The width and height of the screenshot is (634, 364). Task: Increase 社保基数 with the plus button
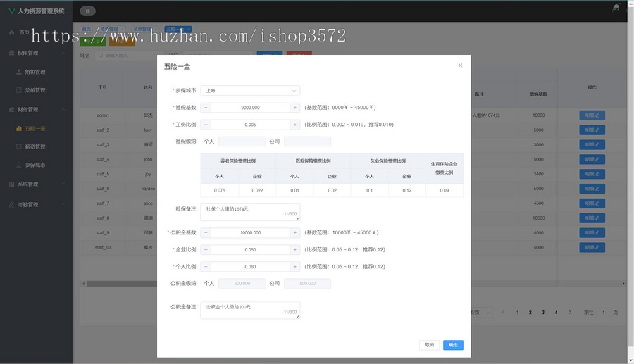pos(294,108)
